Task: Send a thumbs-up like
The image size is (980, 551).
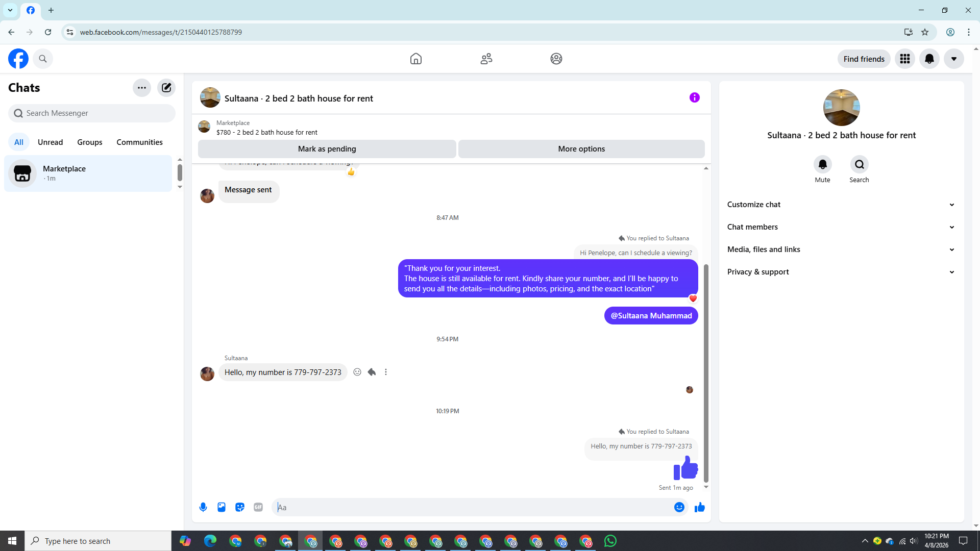Action: coord(700,507)
